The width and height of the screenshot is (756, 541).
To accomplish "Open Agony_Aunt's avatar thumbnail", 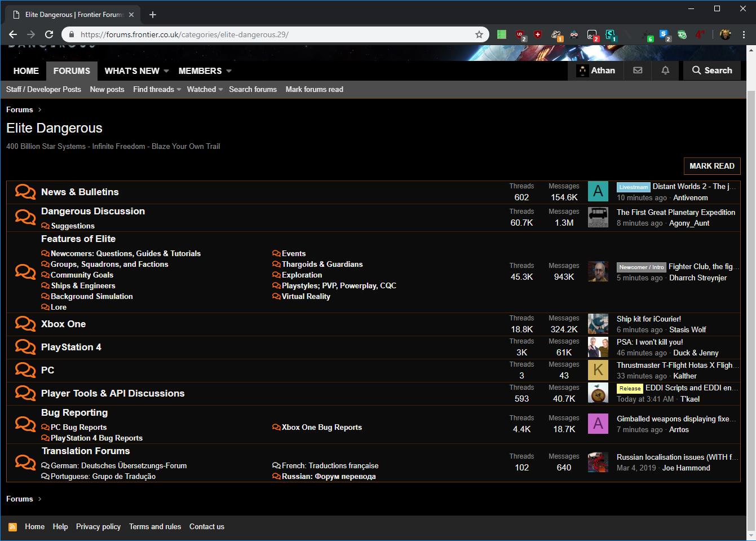I will coord(598,217).
